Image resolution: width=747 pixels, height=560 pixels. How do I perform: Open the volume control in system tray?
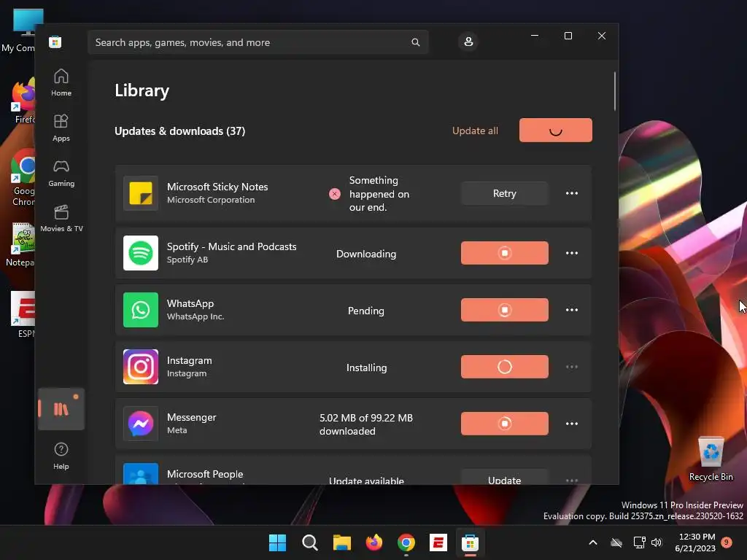point(657,542)
